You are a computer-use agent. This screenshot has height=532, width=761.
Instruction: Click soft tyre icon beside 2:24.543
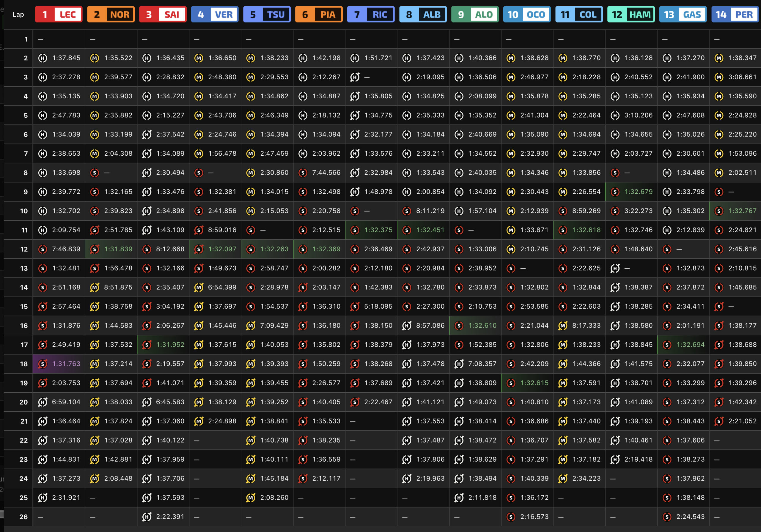point(667,517)
